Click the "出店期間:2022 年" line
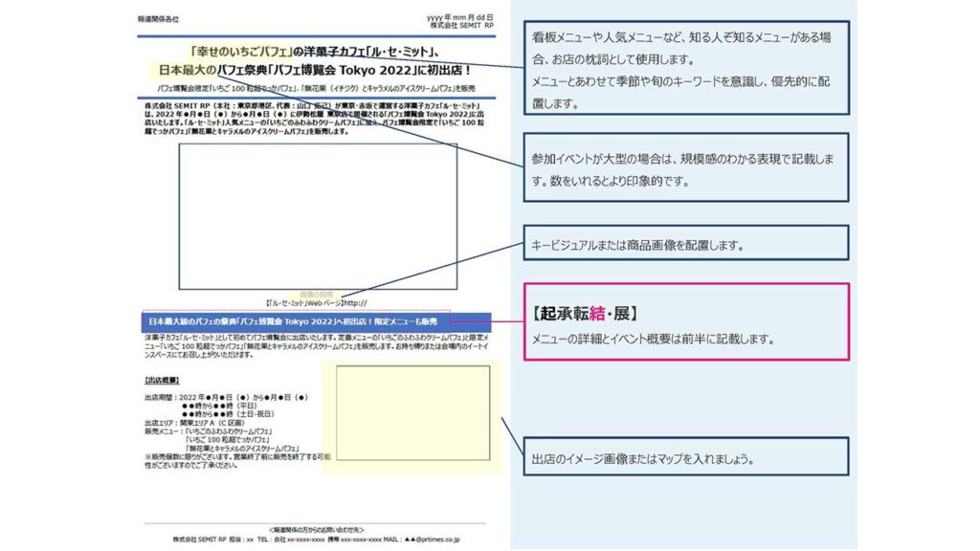The image size is (980, 551). click(x=226, y=397)
